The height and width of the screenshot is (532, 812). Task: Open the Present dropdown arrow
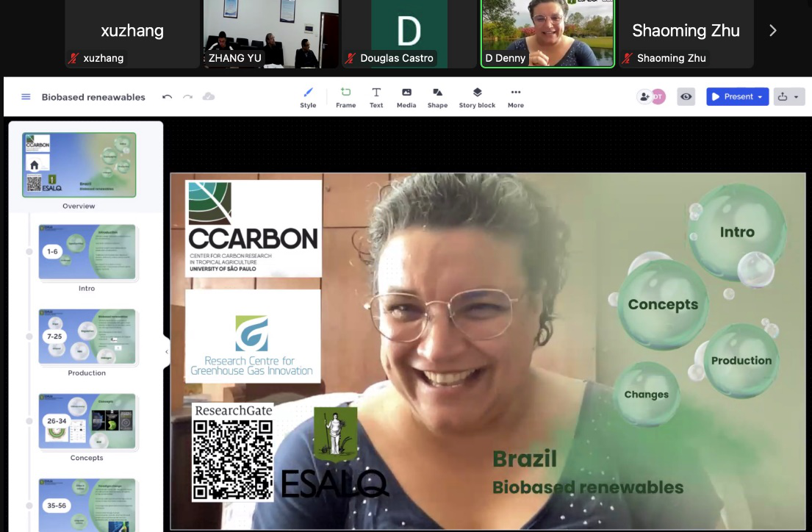tap(761, 97)
